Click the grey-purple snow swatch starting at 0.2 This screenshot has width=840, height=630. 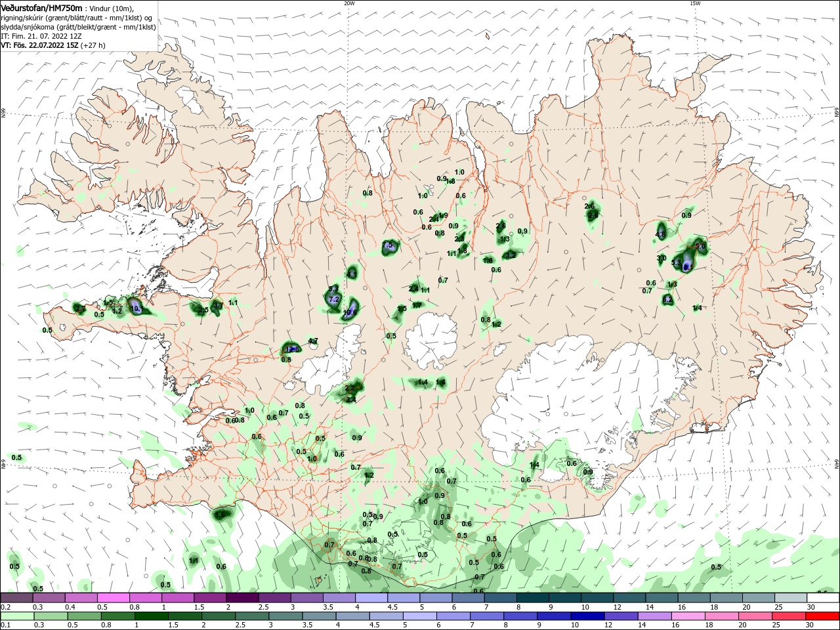tap(16, 598)
